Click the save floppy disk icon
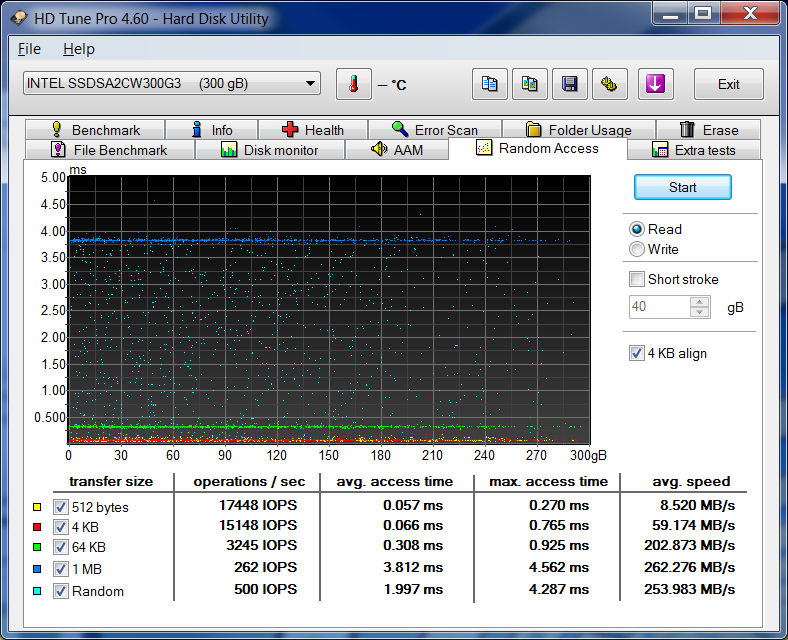Image resolution: width=788 pixels, height=640 pixels. [569, 84]
